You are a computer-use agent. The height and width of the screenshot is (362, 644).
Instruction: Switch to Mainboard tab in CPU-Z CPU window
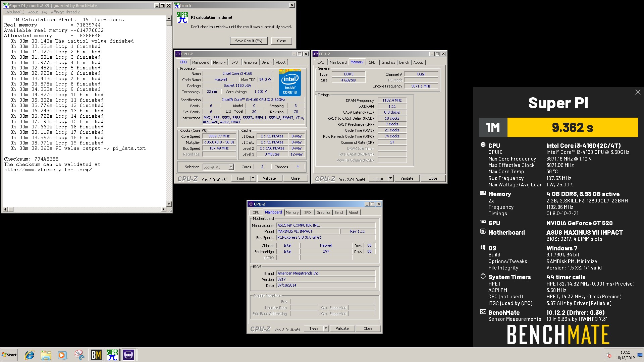pos(201,62)
